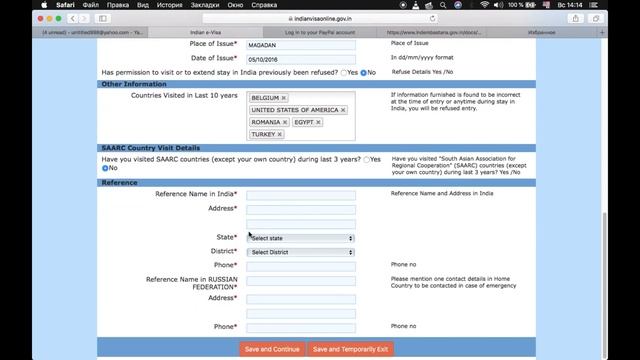Remove EGYPT from visited countries
Image resolution: width=640 pixels, height=360 pixels.
click(318, 122)
